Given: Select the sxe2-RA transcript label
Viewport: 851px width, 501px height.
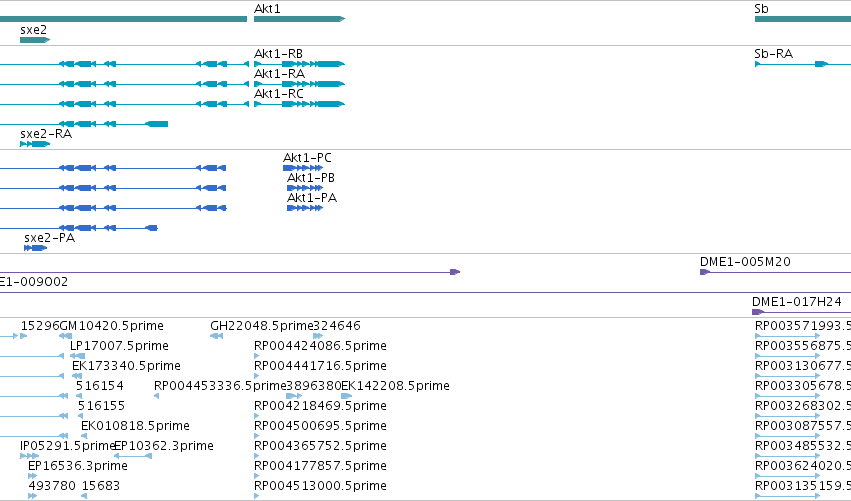Looking at the screenshot, I should pyautogui.click(x=46, y=134).
